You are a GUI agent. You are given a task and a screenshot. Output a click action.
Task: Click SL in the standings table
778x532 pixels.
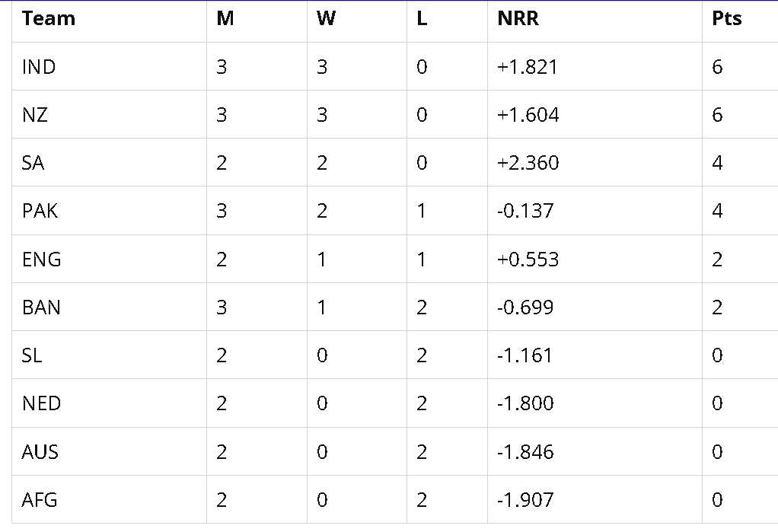32,355
